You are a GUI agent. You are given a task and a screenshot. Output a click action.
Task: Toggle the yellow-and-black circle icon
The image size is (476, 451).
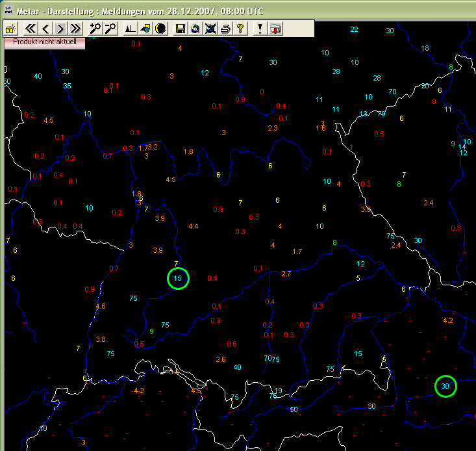tap(160, 29)
